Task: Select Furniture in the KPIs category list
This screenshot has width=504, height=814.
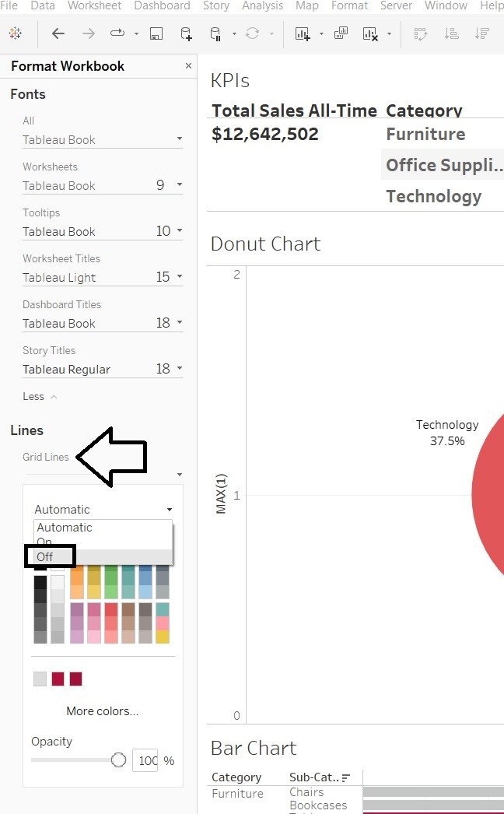Action: pos(425,134)
